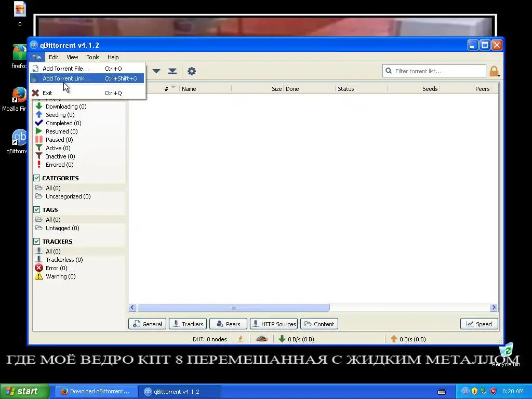Choose Add Torrent Link menu entry

pyautogui.click(x=87, y=78)
